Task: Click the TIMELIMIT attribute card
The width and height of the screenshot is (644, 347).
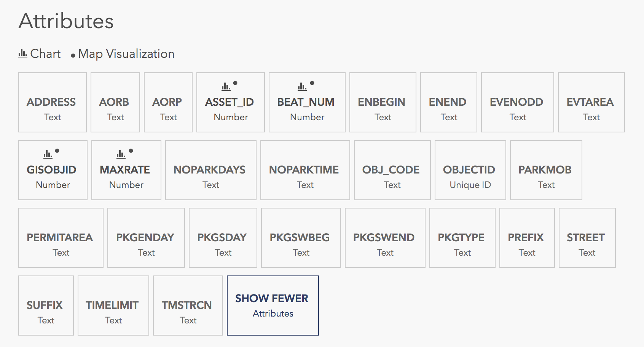Action: (x=113, y=306)
